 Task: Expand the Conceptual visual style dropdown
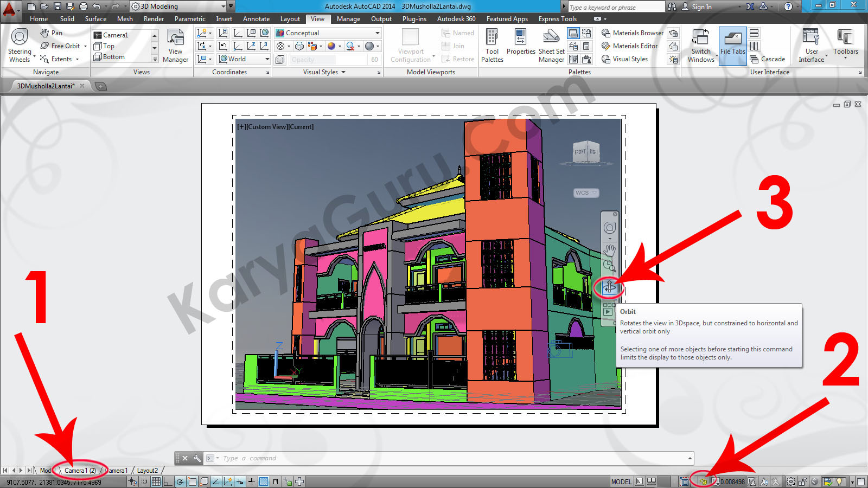pyautogui.click(x=377, y=33)
